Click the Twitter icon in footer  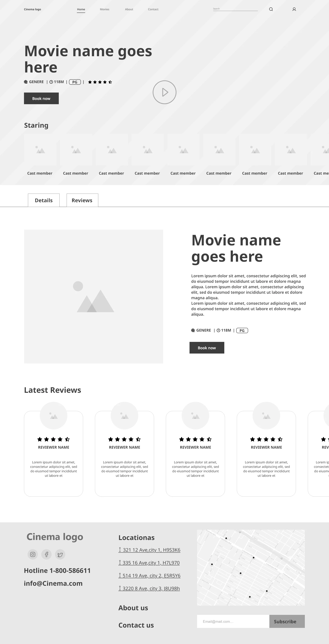60,555
